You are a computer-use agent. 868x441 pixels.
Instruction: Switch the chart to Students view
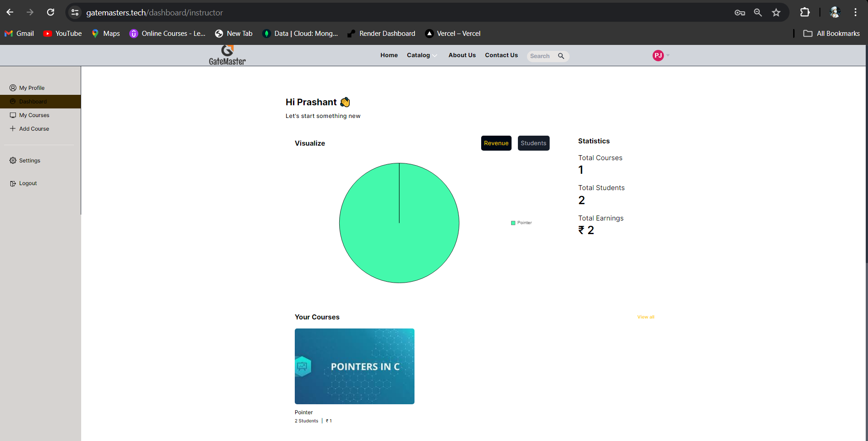pyautogui.click(x=533, y=143)
